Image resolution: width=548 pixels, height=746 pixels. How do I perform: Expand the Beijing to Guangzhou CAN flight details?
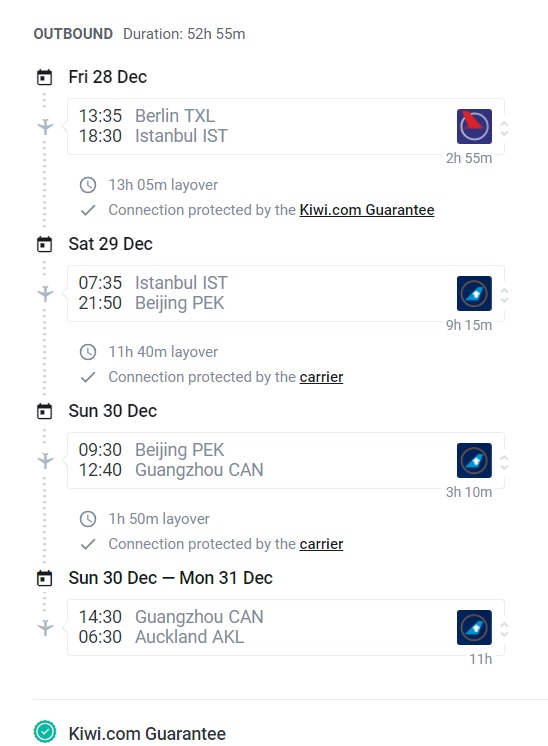(x=504, y=462)
